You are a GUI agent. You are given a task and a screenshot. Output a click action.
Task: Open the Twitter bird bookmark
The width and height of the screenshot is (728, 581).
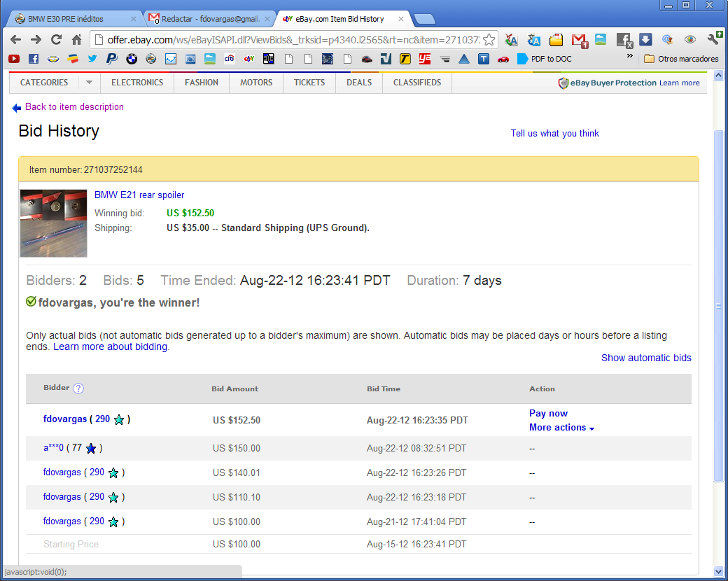click(x=92, y=59)
